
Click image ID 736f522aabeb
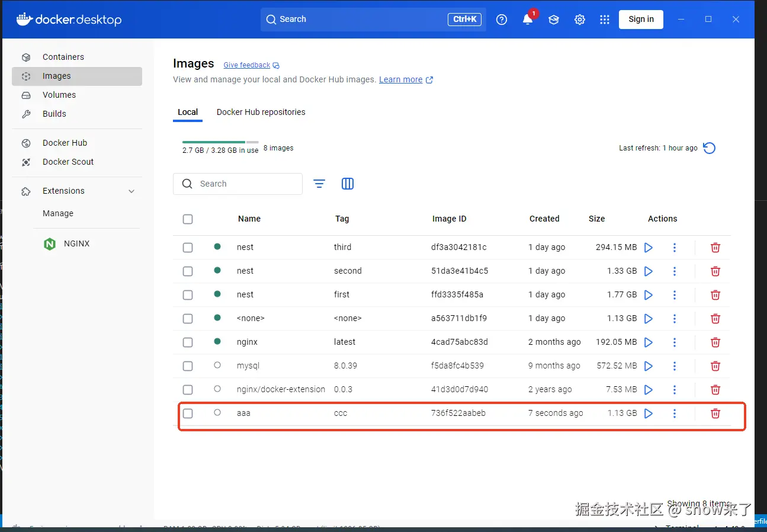(x=458, y=414)
